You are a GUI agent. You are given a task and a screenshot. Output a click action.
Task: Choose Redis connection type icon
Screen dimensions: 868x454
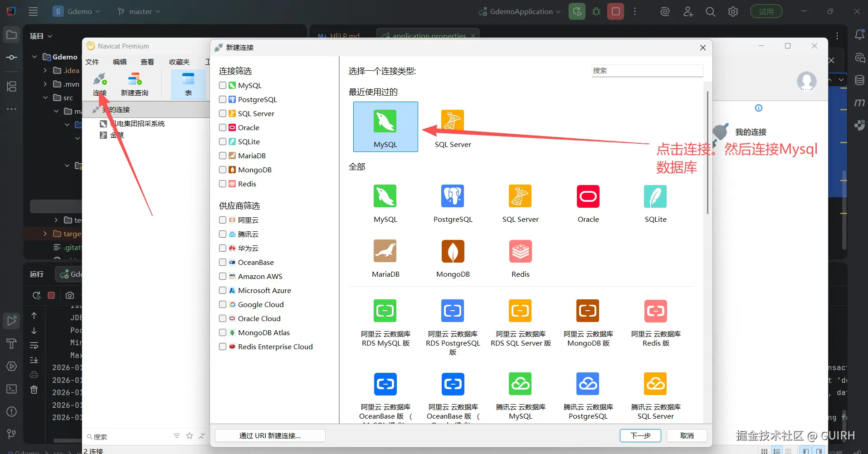click(521, 251)
